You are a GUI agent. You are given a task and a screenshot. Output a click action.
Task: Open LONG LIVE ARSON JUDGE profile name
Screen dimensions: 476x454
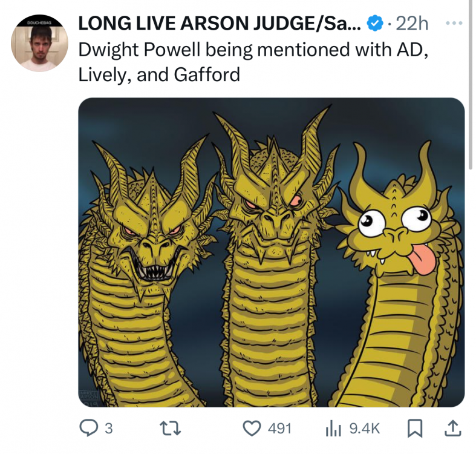pyautogui.click(x=220, y=23)
